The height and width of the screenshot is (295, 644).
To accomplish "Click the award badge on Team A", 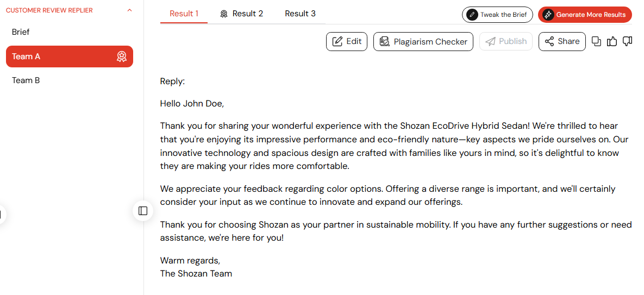I will coord(122,57).
